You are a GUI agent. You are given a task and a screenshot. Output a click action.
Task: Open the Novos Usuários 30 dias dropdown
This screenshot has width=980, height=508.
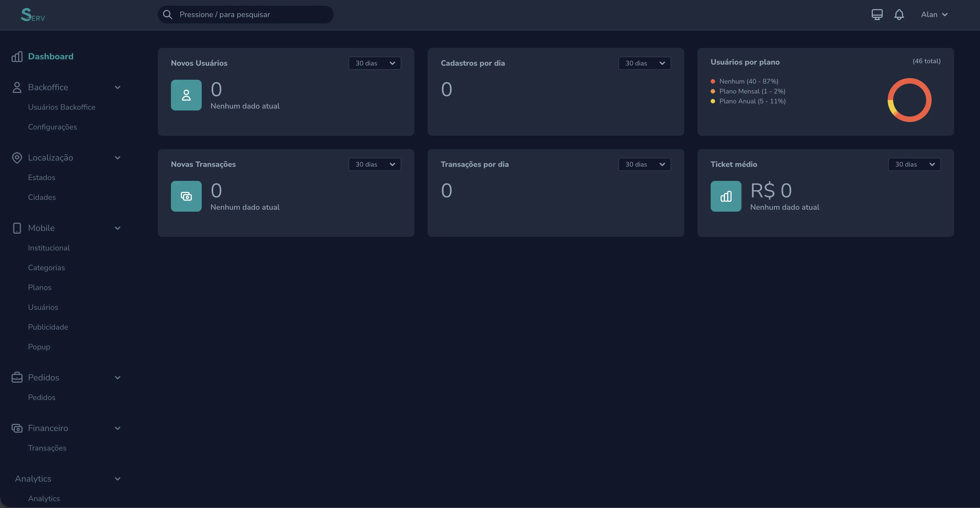pyautogui.click(x=374, y=63)
